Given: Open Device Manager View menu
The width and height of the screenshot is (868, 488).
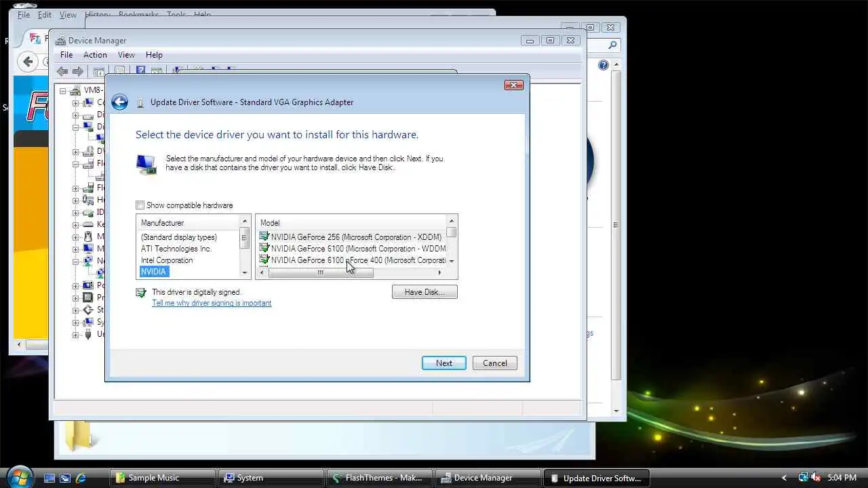Looking at the screenshot, I should click(126, 55).
